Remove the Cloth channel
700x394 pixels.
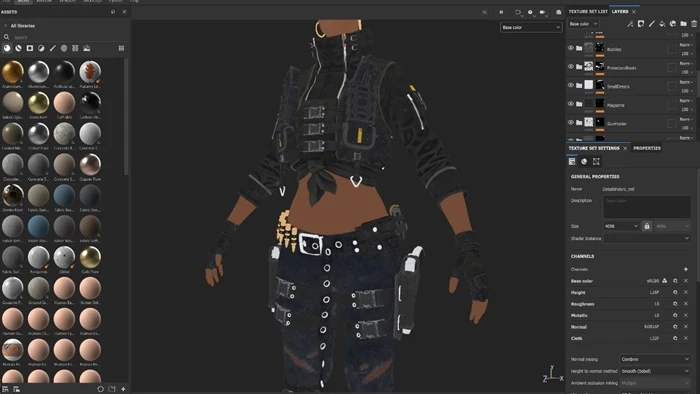(686, 338)
